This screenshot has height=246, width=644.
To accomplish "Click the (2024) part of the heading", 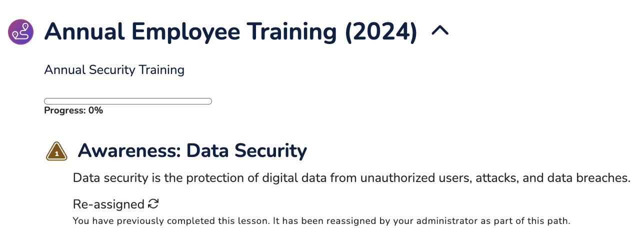I will pos(381,32).
